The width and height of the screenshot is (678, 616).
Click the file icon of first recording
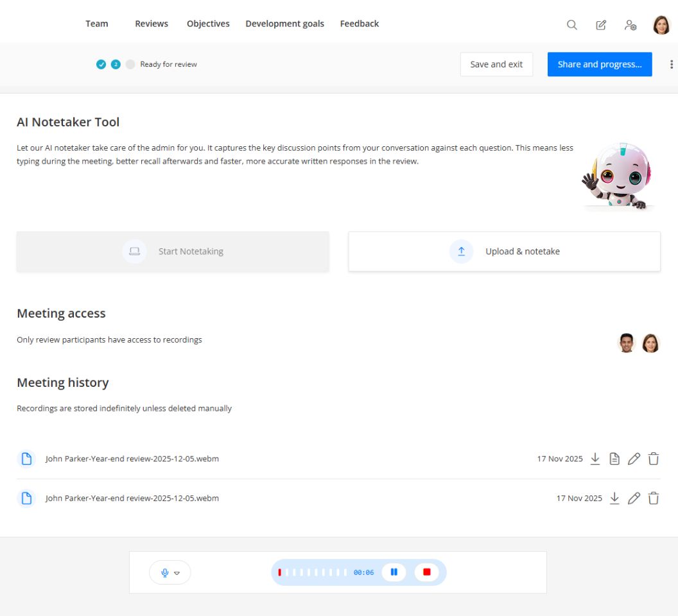point(26,459)
